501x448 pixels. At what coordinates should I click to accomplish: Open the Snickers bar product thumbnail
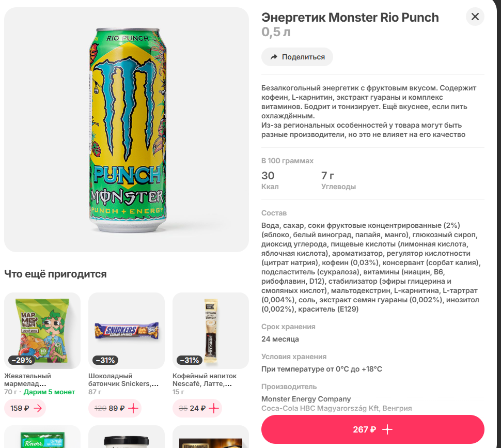(127, 330)
